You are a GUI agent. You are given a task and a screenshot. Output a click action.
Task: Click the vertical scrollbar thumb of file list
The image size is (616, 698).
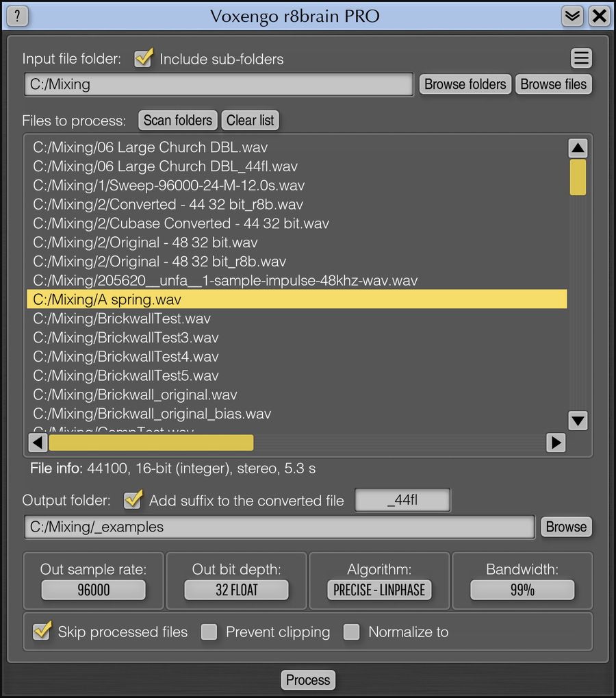coord(578,177)
